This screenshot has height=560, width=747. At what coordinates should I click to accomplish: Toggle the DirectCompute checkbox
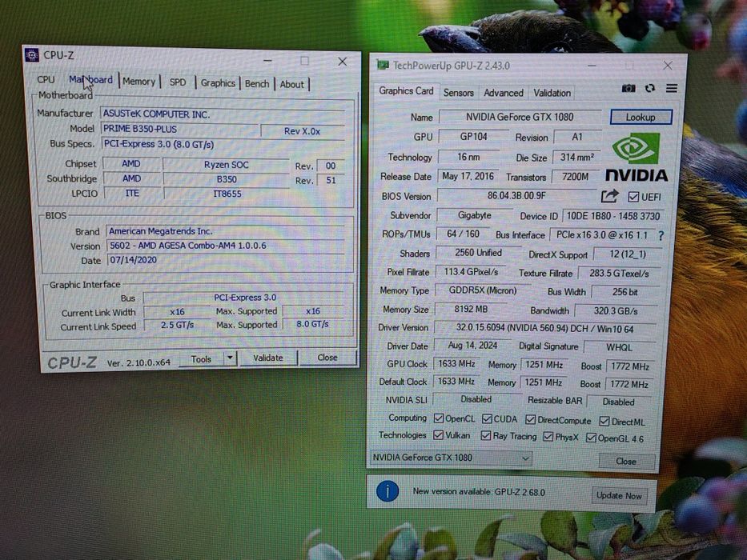pyautogui.click(x=530, y=420)
